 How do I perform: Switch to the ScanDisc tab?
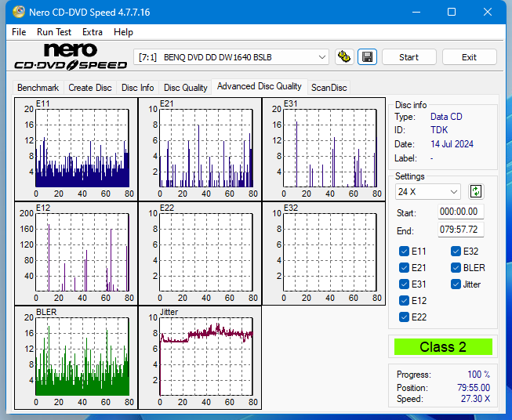pyautogui.click(x=329, y=88)
